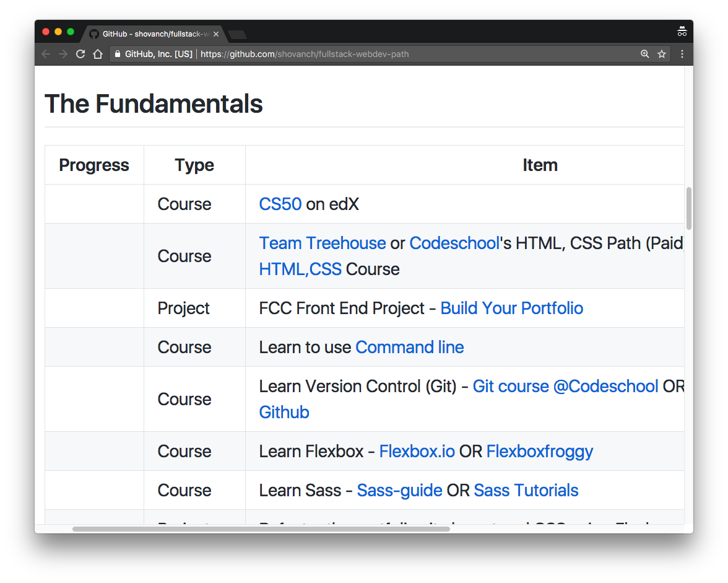Screen dimensions: 728x583
Task: Open the Command line learning link
Action: [x=409, y=347]
